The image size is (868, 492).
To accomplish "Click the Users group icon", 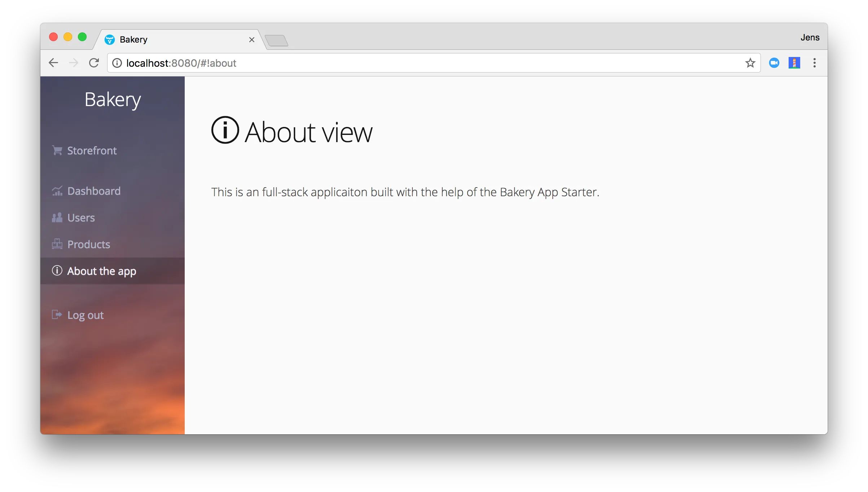I will coord(57,217).
